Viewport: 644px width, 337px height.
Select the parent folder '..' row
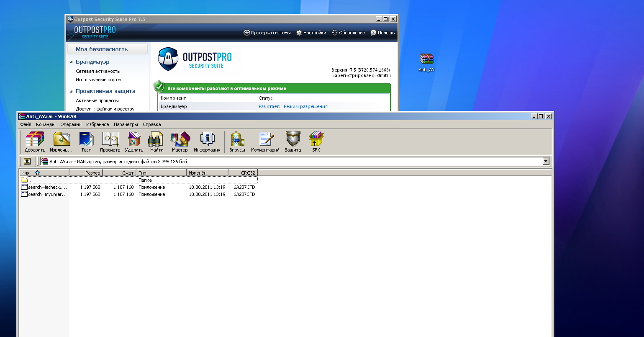(x=139, y=180)
